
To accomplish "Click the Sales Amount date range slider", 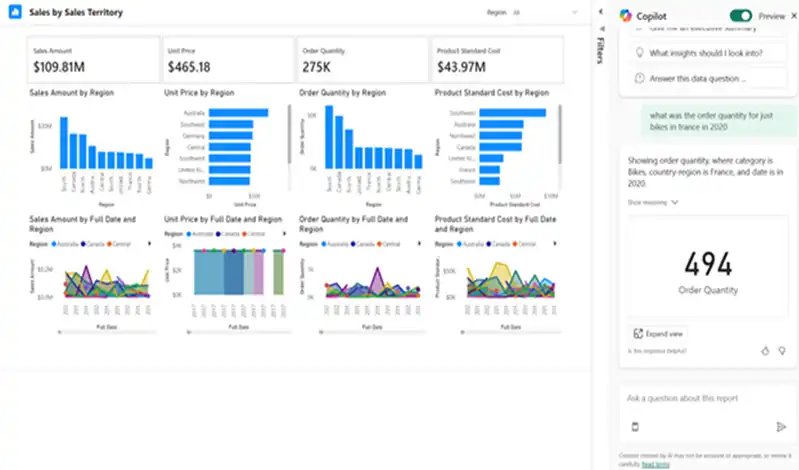I will coord(106,332).
